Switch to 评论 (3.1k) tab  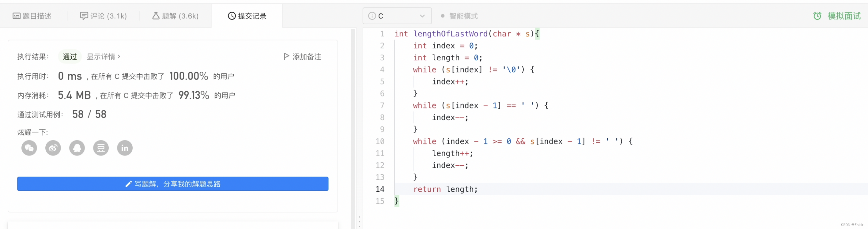tap(104, 16)
